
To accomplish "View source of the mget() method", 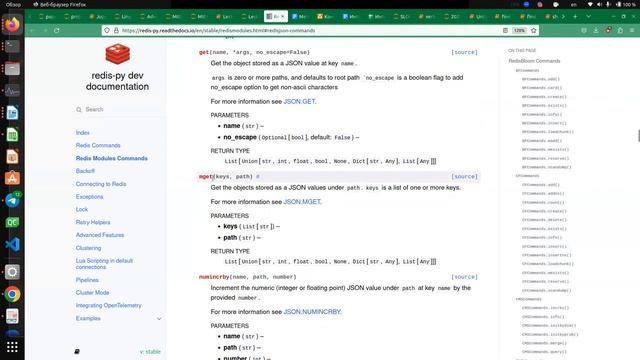I will pos(464,176).
